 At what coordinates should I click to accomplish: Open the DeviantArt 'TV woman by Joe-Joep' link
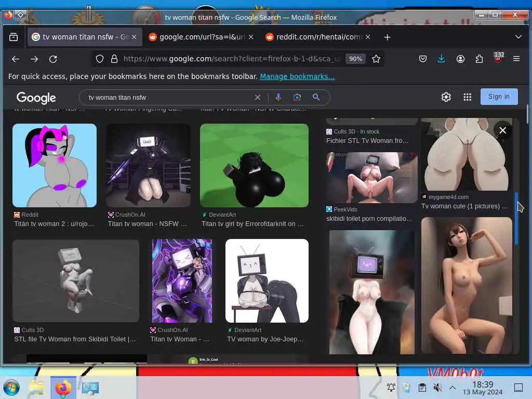[265, 339]
